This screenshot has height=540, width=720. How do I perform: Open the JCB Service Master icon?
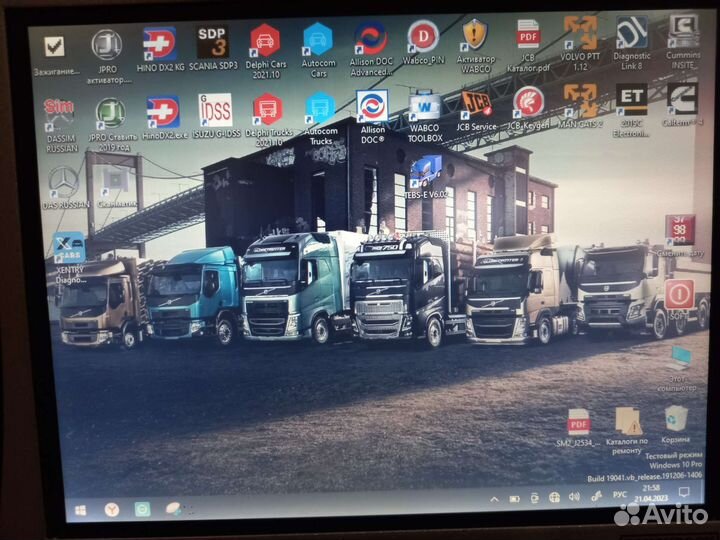(476, 105)
